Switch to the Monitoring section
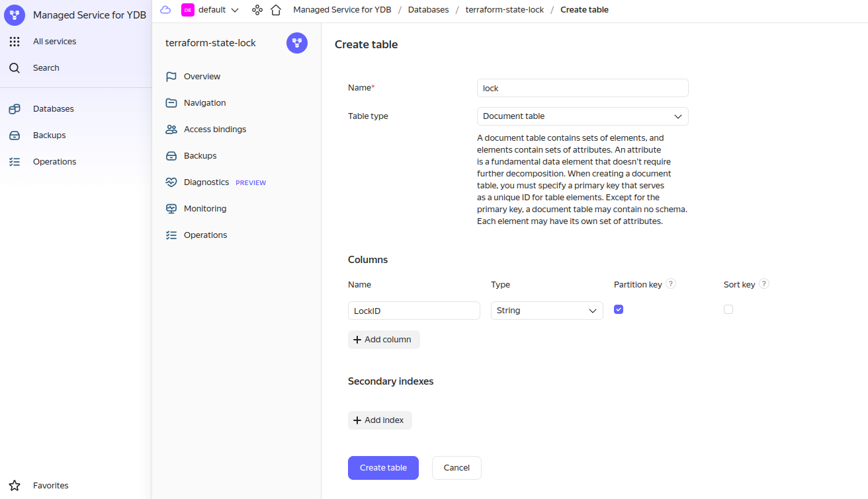Viewport: 868px width, 499px height. 203,208
